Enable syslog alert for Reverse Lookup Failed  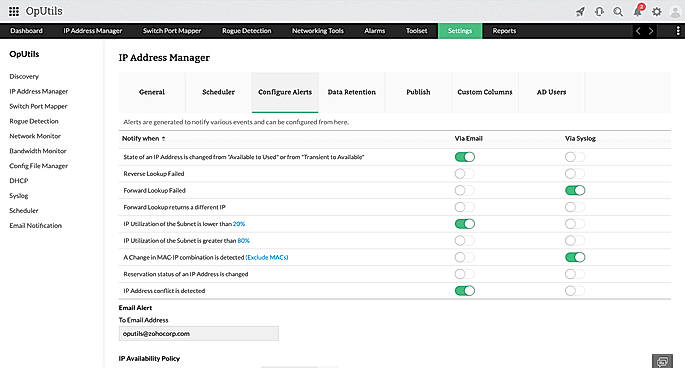tap(574, 174)
